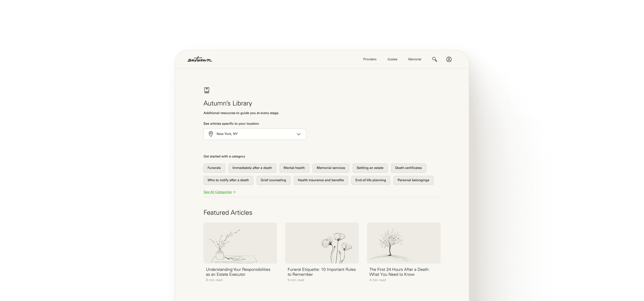Viewport: 644px width, 301px height.
Task: Follow the See All Categories link
Action: (x=220, y=192)
